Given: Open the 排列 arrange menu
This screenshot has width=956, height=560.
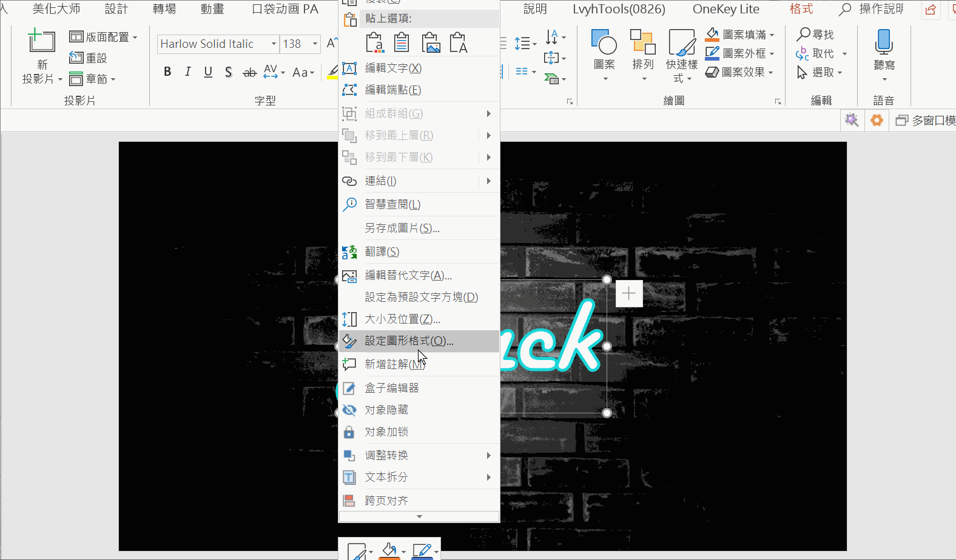Looking at the screenshot, I should click(643, 56).
